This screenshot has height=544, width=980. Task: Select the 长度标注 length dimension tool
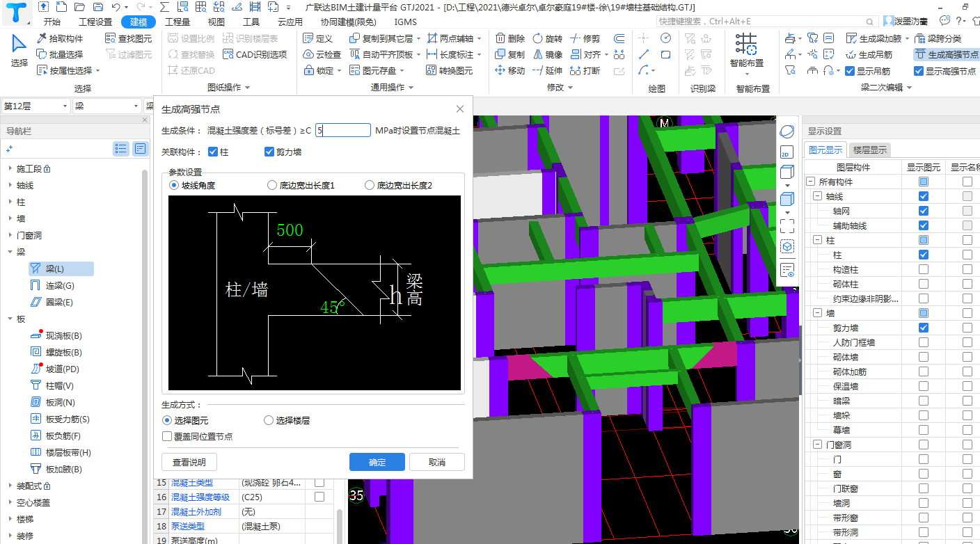[451, 54]
